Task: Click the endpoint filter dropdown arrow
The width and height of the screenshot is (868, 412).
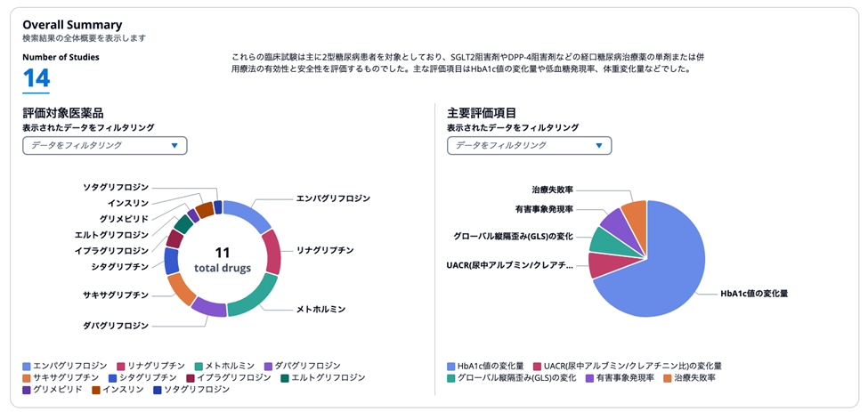Action: (599, 145)
